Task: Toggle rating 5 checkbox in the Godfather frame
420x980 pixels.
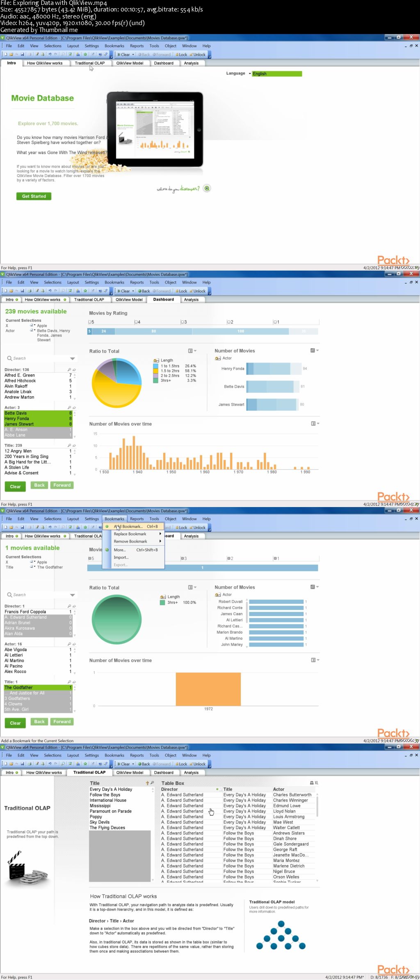Action: (x=90, y=559)
